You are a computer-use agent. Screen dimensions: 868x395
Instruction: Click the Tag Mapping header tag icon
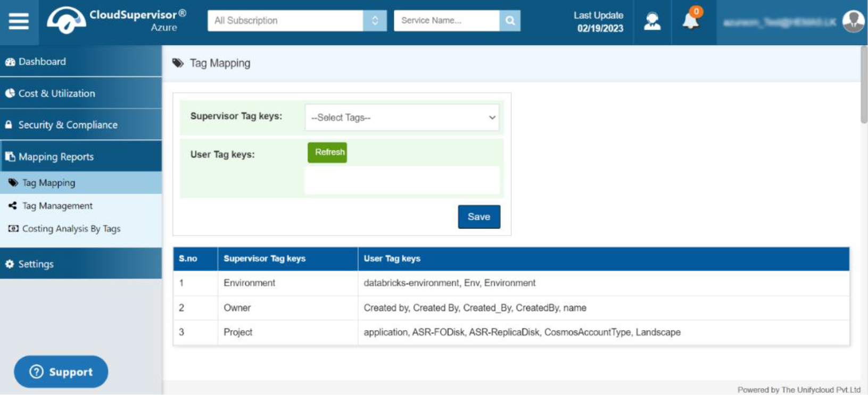[x=178, y=63]
